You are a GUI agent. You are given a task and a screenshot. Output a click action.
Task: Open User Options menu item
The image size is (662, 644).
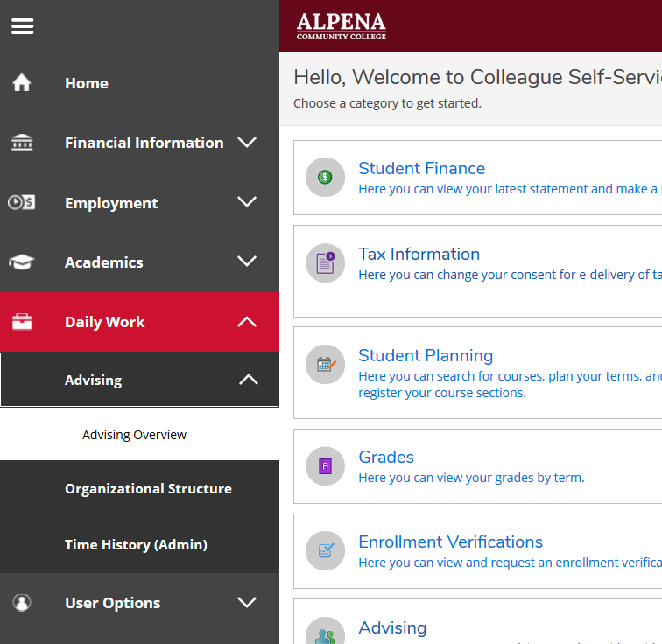coord(113,603)
